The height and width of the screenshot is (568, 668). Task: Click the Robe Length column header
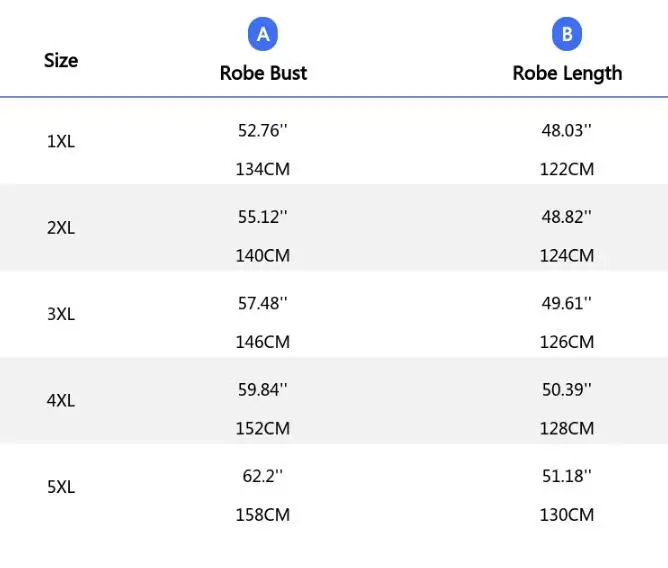click(x=567, y=73)
